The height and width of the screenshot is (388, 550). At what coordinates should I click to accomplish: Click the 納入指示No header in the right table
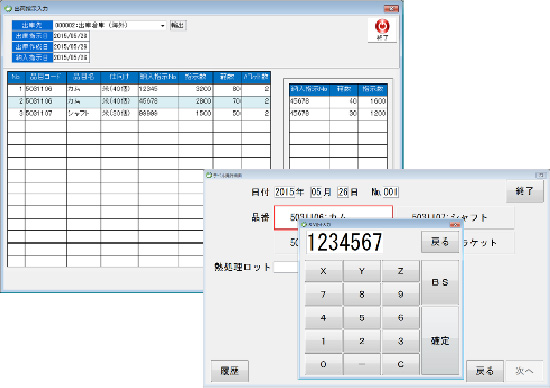click(x=309, y=89)
